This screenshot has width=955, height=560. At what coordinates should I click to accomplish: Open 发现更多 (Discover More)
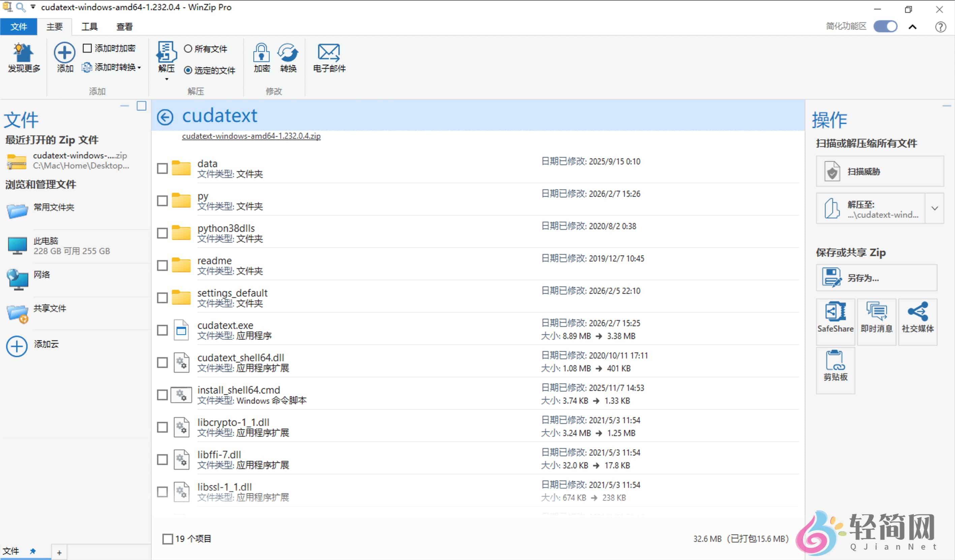click(x=23, y=58)
